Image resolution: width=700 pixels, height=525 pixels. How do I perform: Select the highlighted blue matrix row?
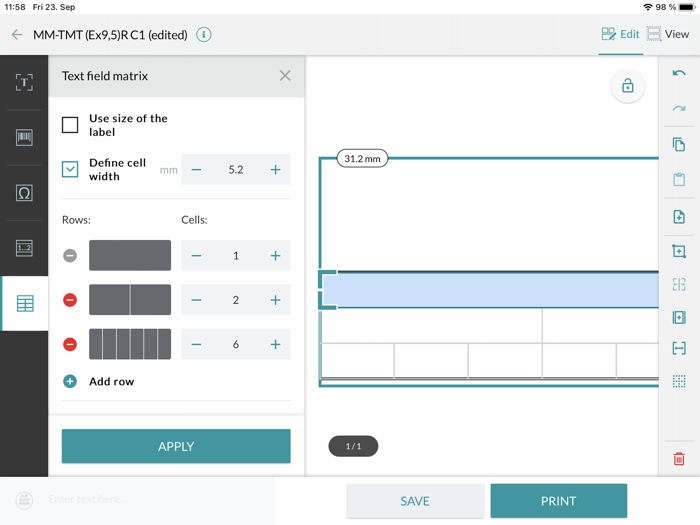pos(490,290)
